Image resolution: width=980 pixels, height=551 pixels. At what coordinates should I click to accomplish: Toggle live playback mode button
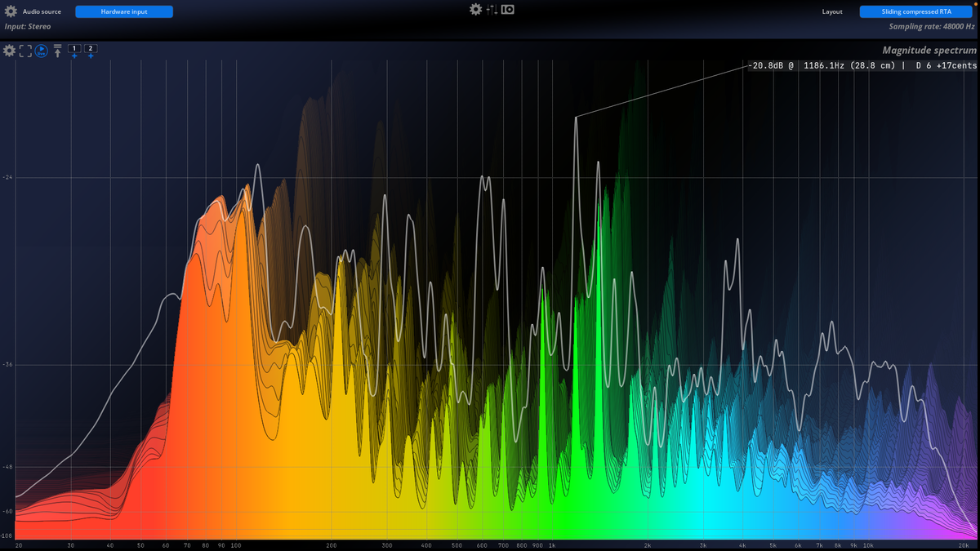(x=41, y=51)
